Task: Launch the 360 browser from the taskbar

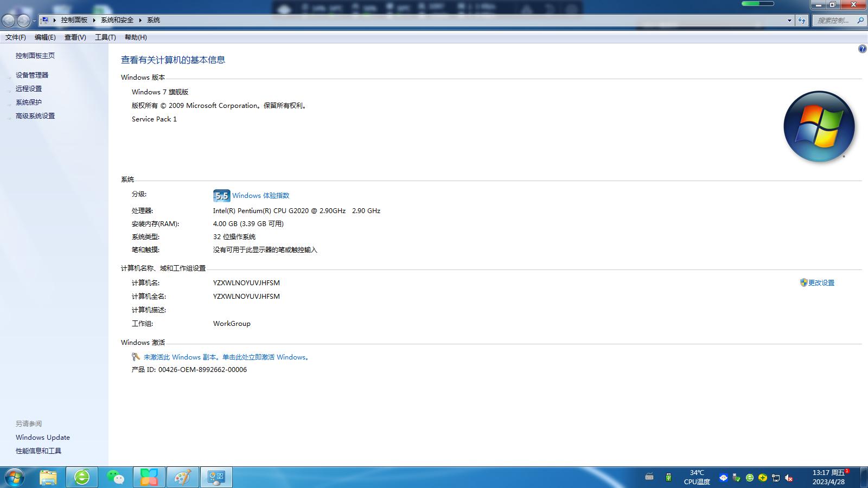Action: (81, 478)
